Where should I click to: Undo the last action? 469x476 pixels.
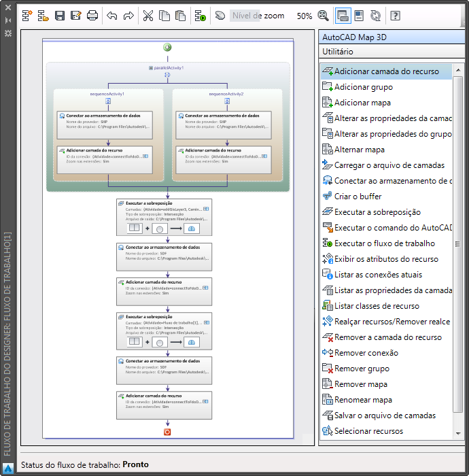pos(112,16)
